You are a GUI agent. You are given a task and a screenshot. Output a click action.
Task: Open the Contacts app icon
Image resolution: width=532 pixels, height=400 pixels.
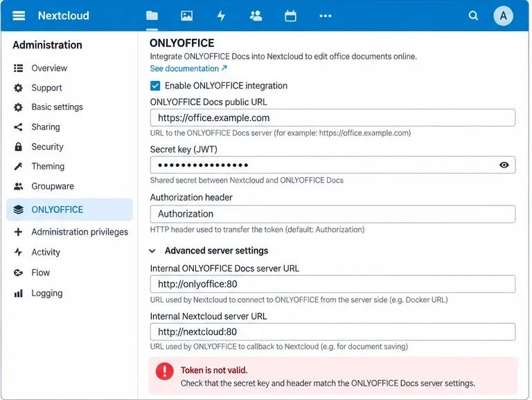point(256,16)
